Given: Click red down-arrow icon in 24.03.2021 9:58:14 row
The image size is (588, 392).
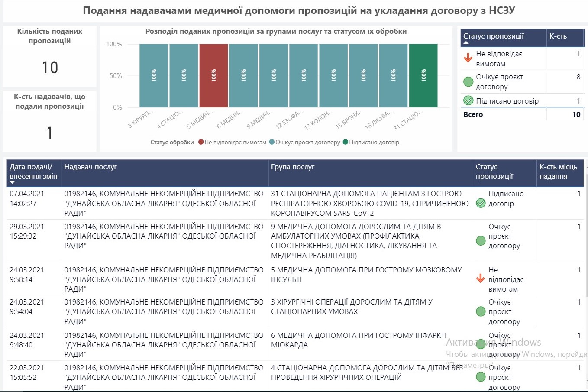Looking at the screenshot, I should (x=481, y=279).
